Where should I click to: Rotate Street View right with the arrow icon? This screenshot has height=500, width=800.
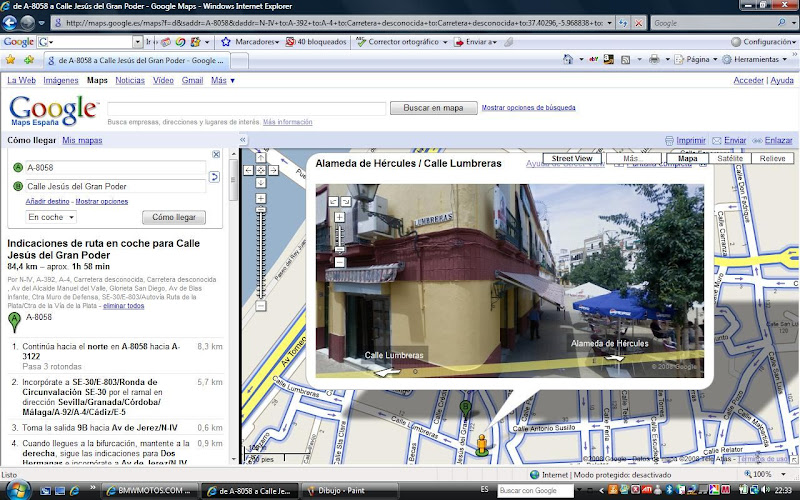point(345,202)
